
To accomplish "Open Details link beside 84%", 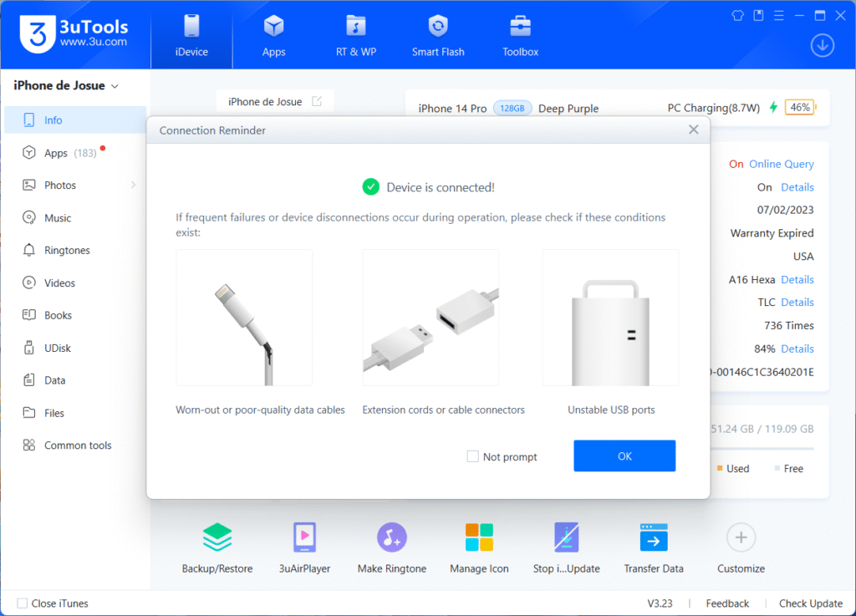I will click(x=797, y=349).
